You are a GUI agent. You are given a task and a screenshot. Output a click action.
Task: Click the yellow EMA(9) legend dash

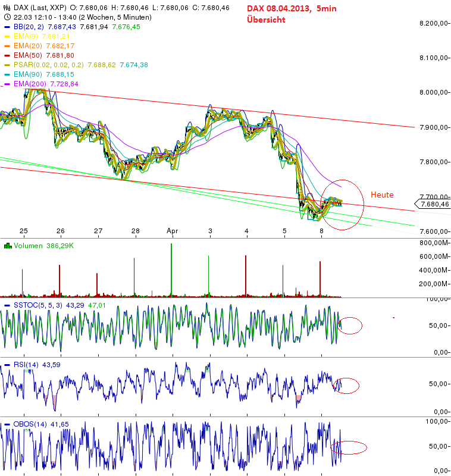7,36
